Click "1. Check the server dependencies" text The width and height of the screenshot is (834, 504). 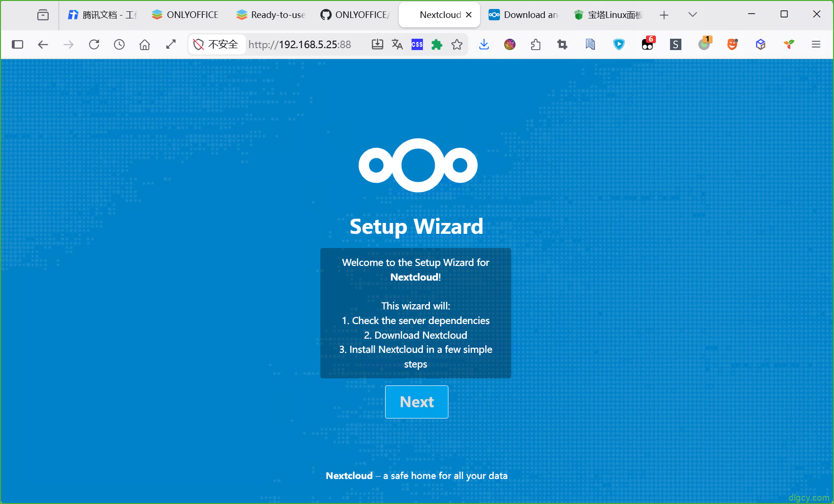click(416, 321)
